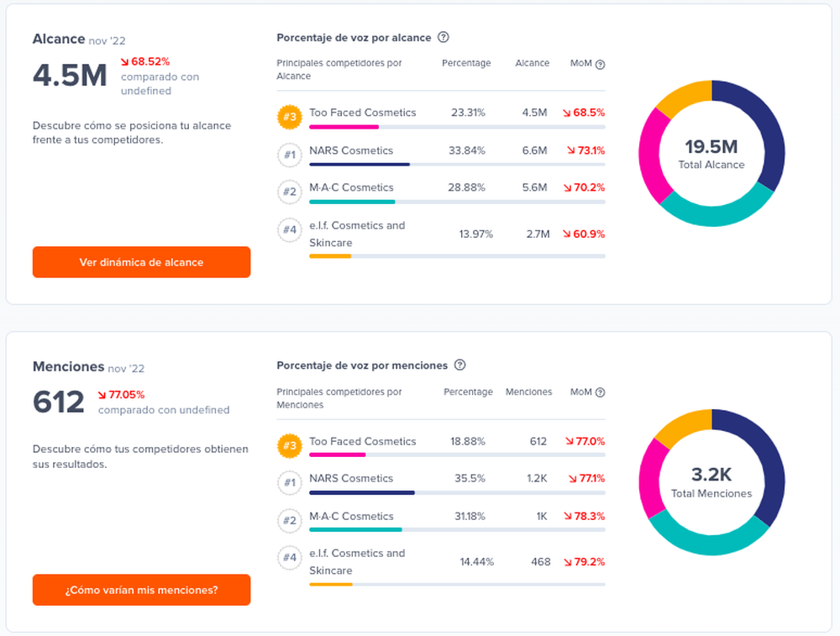Click Percentage column header in Menciones table

468,392
